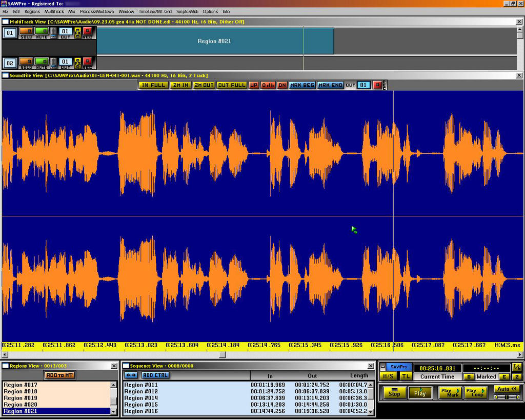
Task: Set marked begin with the B button
Action: pos(469,377)
